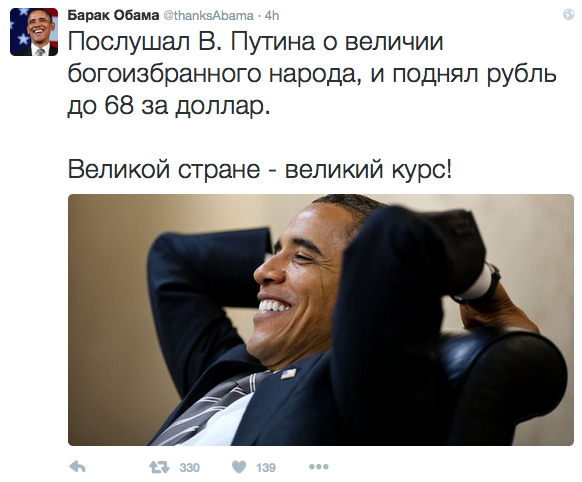Image resolution: width=582 pixels, height=482 pixels.
Task: Click the globe icon beside the tweet
Action: (568, 14)
